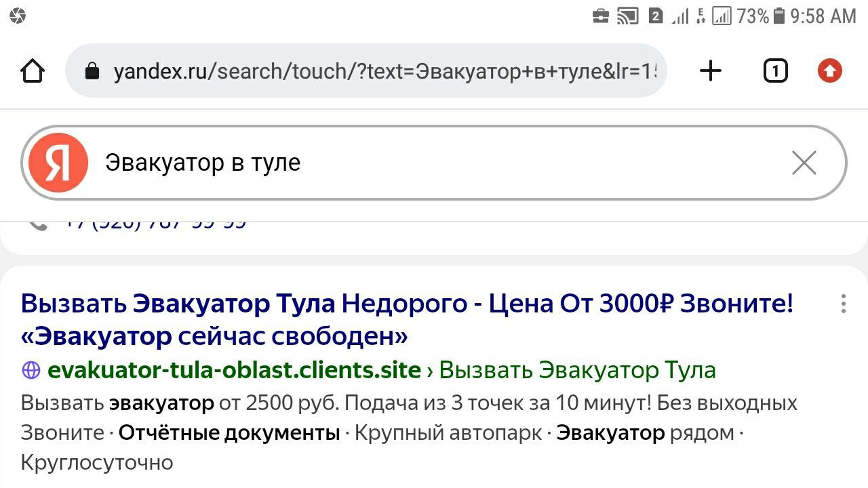Tap the camera indicator in status bar
The image size is (868, 488).
pos(17,16)
